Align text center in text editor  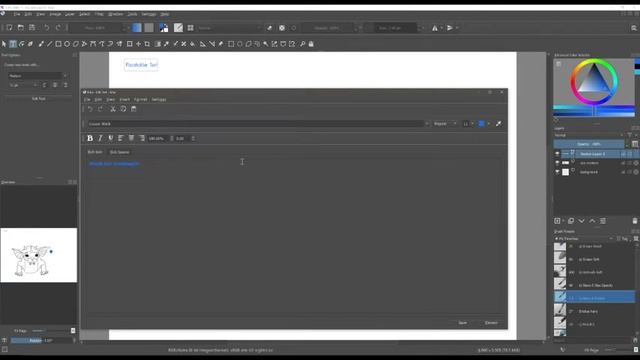coord(131,138)
